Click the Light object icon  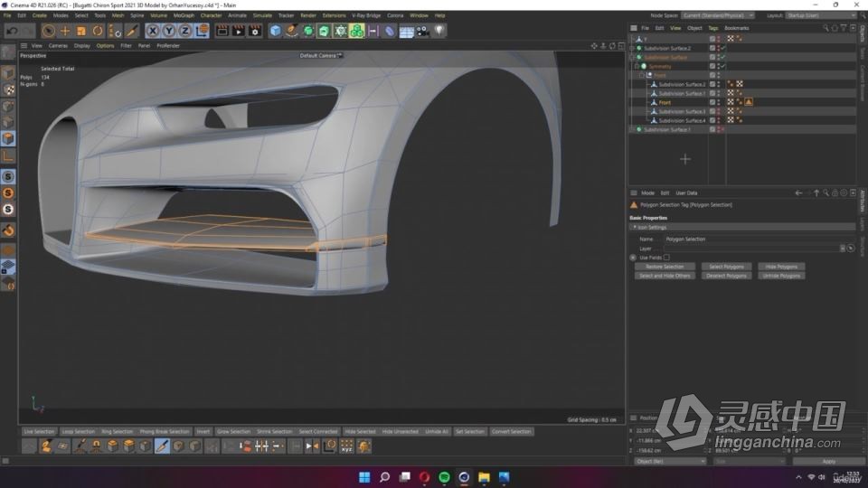[x=439, y=31]
